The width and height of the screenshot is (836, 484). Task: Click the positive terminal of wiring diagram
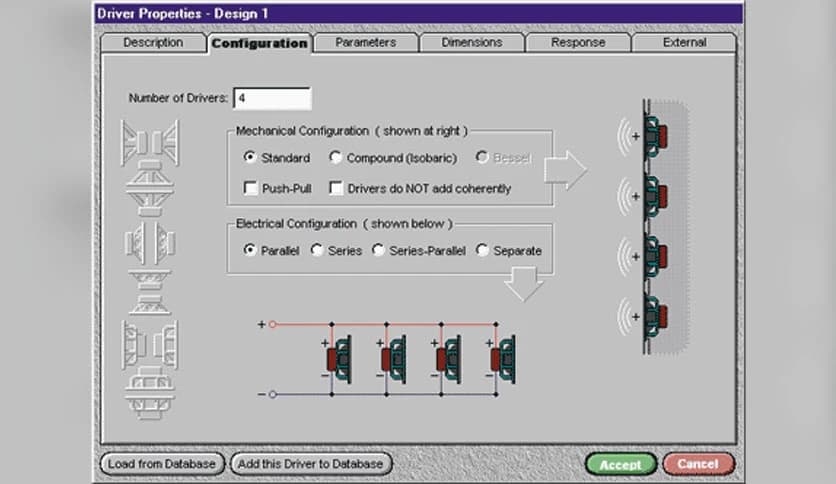click(x=272, y=324)
